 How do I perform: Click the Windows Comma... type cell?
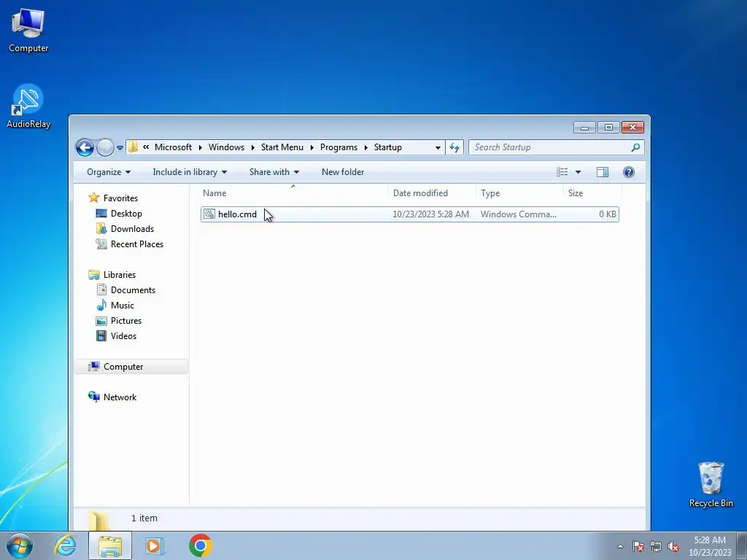[x=519, y=214]
